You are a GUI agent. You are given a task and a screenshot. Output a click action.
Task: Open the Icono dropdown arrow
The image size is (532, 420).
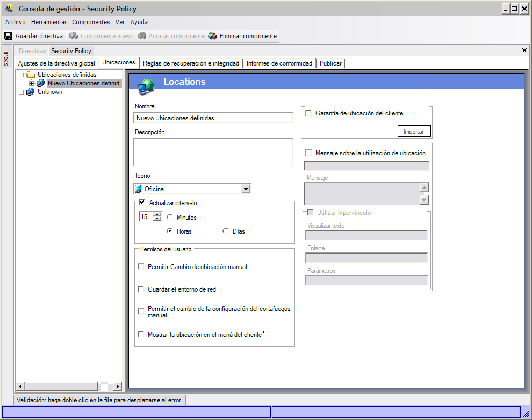[246, 189]
